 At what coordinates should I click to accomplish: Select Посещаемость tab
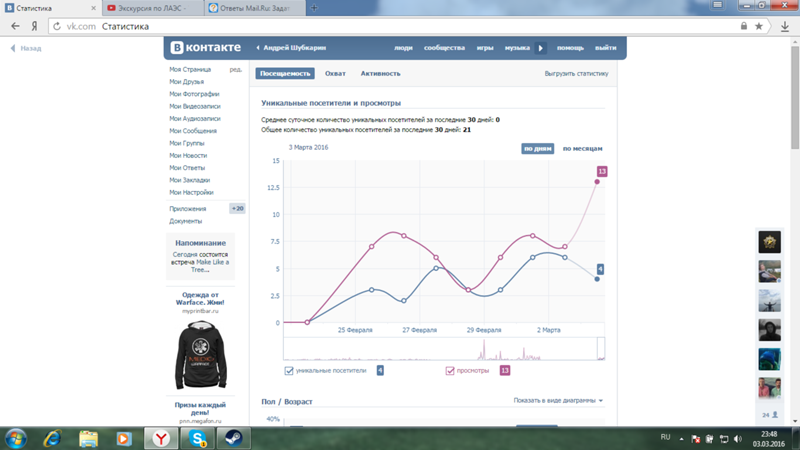285,73
